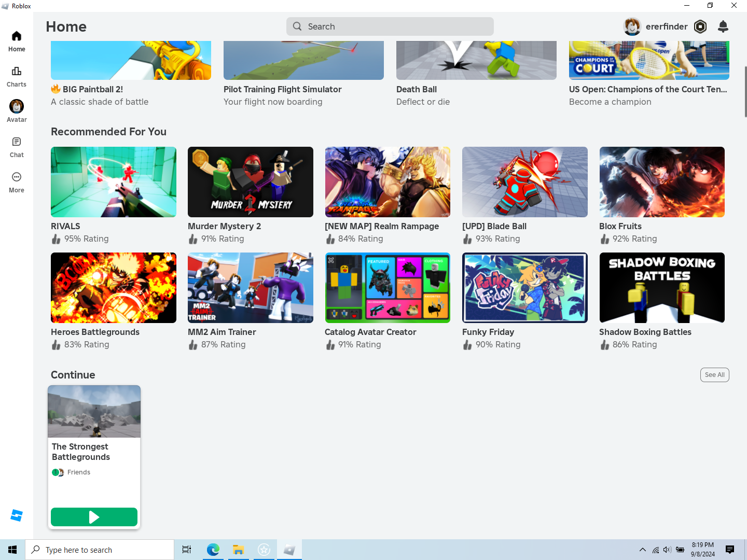Open the Blox Fruits thumbnail
This screenshot has width=747, height=560.
pos(662,182)
